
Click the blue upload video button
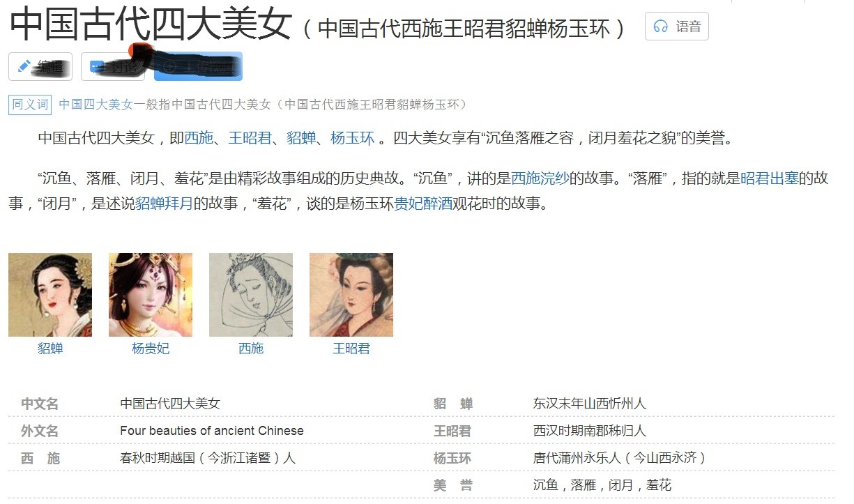198,66
